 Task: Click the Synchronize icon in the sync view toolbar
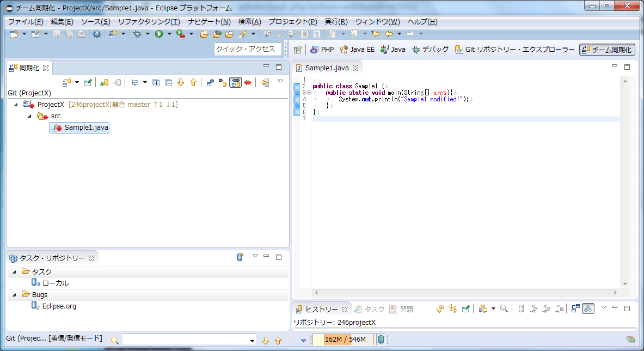66,83
